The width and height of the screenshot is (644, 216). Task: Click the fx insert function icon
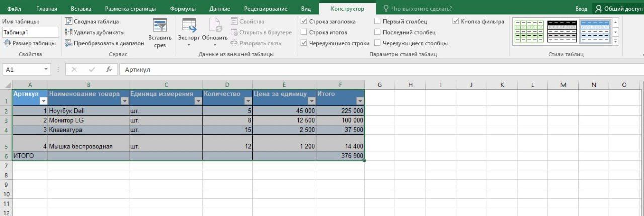coord(108,69)
